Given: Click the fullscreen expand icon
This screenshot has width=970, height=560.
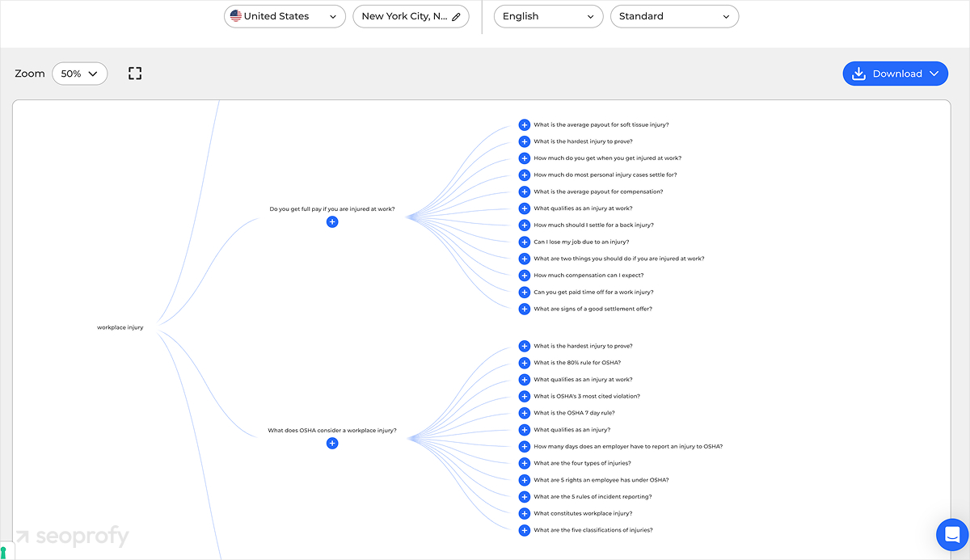Looking at the screenshot, I should tap(135, 74).
